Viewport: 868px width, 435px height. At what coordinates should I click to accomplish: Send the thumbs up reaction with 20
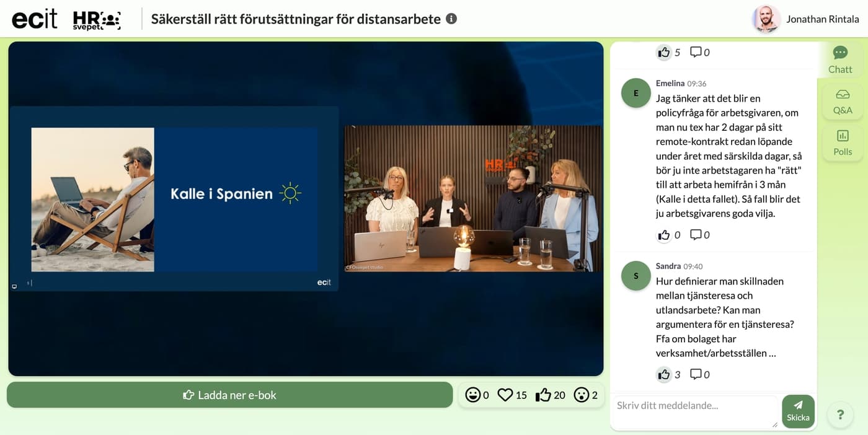(x=543, y=395)
